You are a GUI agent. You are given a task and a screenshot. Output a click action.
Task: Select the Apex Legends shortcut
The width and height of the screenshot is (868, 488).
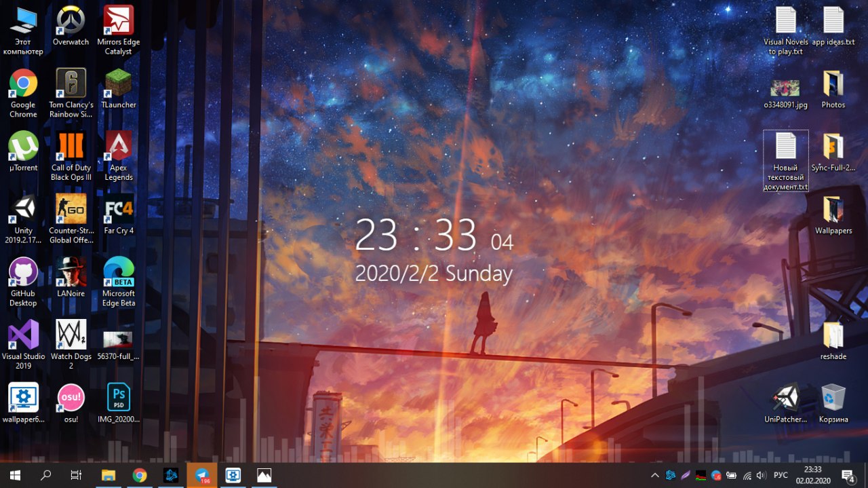tap(118, 157)
